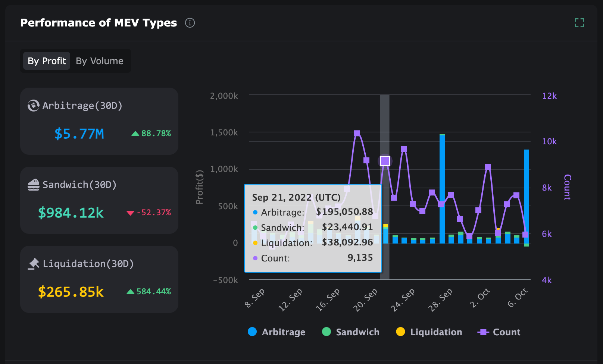Click the Sep 21, 2022 (UTC) tooltip header
The width and height of the screenshot is (603, 364).
point(296,197)
